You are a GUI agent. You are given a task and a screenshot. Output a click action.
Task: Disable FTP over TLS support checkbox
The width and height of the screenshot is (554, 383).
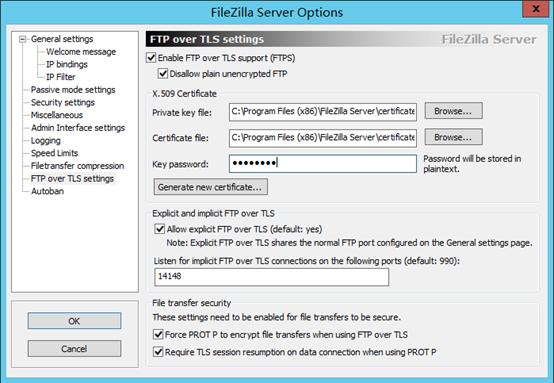coord(151,58)
